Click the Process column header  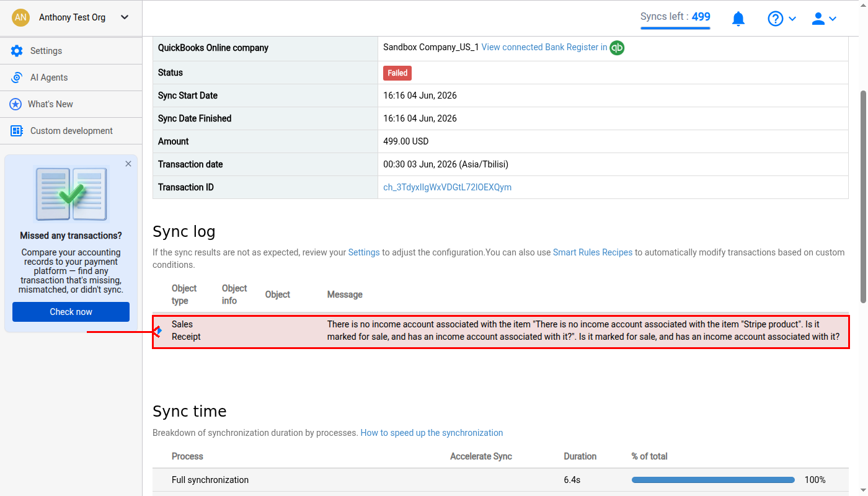coord(187,456)
